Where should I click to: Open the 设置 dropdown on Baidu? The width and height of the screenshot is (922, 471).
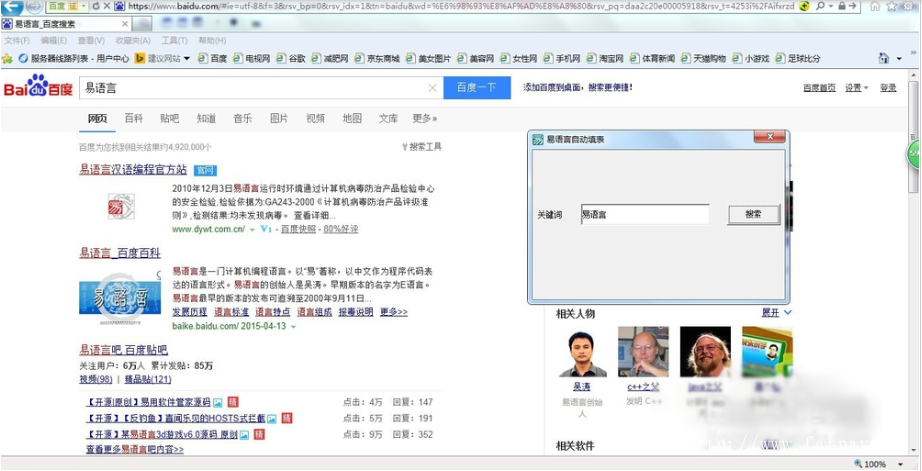point(856,88)
